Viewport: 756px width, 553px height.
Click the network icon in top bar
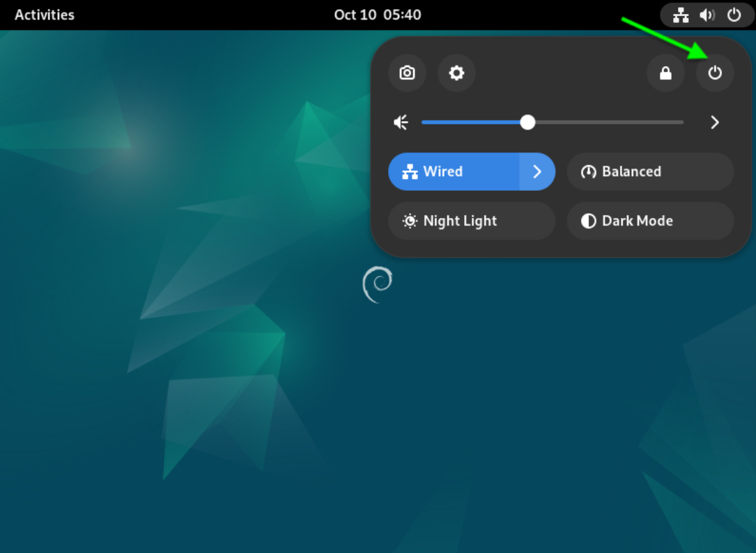(680, 15)
